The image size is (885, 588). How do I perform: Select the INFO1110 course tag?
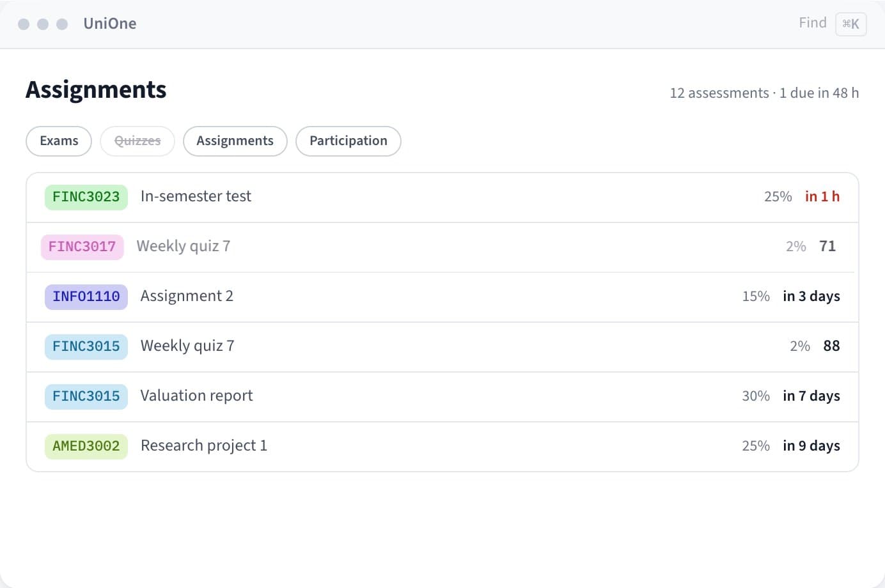coord(86,297)
